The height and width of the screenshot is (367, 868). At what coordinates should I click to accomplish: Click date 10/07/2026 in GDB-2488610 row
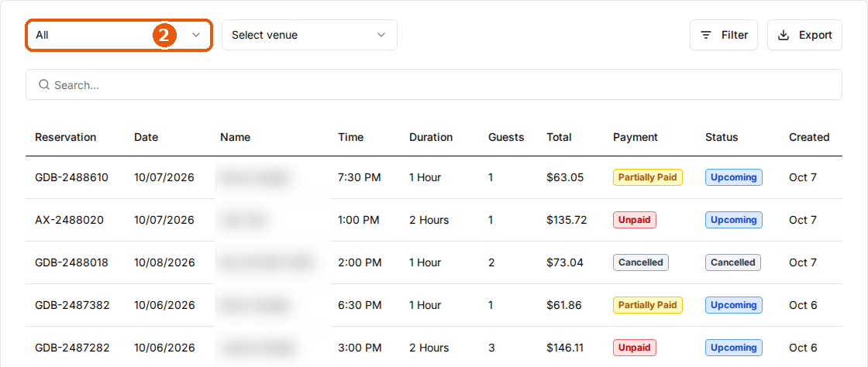tap(164, 177)
